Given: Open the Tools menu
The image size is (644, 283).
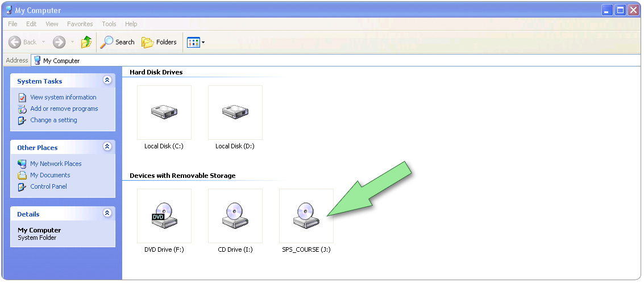Looking at the screenshot, I should 109,24.
